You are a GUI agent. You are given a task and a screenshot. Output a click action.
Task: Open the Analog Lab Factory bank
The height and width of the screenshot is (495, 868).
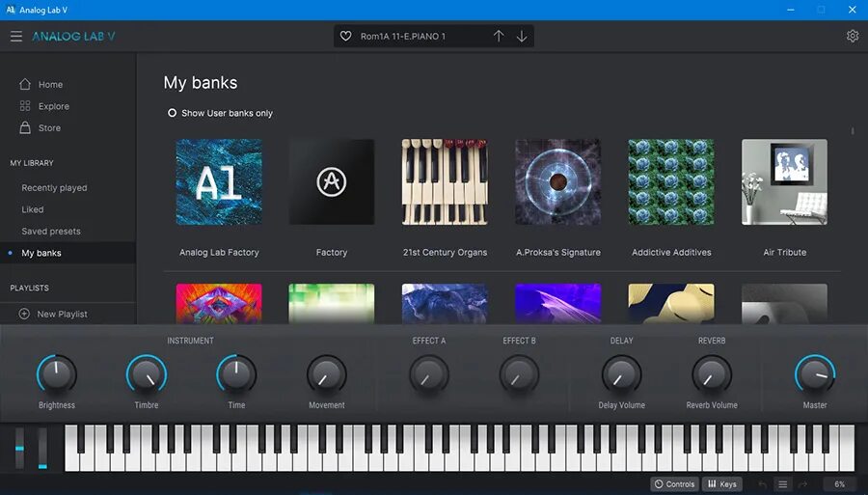pyautogui.click(x=219, y=182)
